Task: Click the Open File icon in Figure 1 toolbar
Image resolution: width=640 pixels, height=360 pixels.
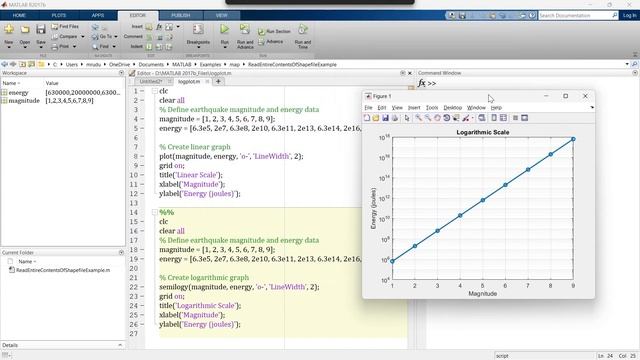Action: click(376, 118)
